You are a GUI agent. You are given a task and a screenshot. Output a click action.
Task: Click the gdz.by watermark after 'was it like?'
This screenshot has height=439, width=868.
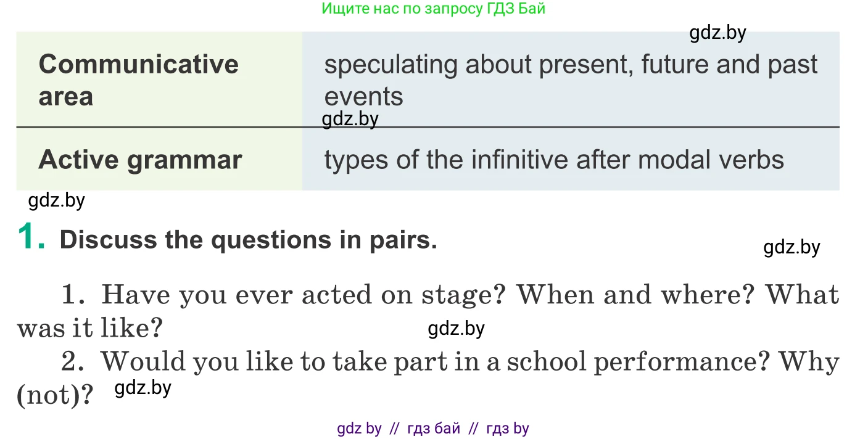pyautogui.click(x=457, y=329)
